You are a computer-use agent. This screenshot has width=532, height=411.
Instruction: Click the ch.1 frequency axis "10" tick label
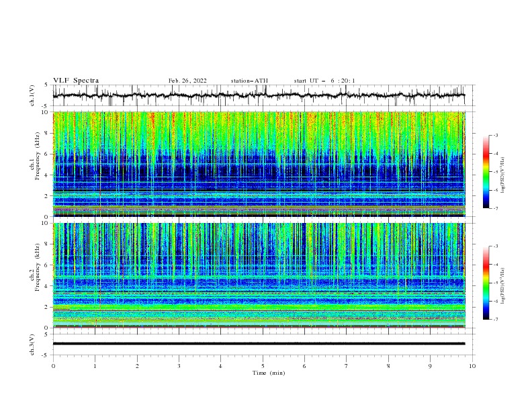[46, 112]
